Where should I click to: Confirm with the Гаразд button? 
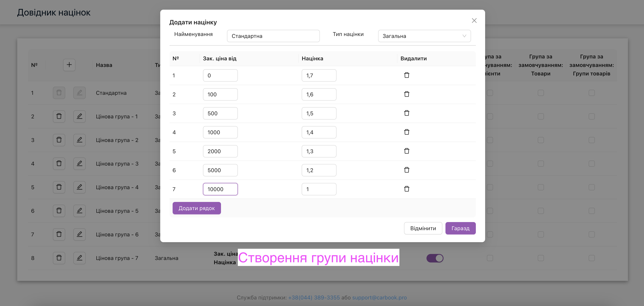pos(460,228)
